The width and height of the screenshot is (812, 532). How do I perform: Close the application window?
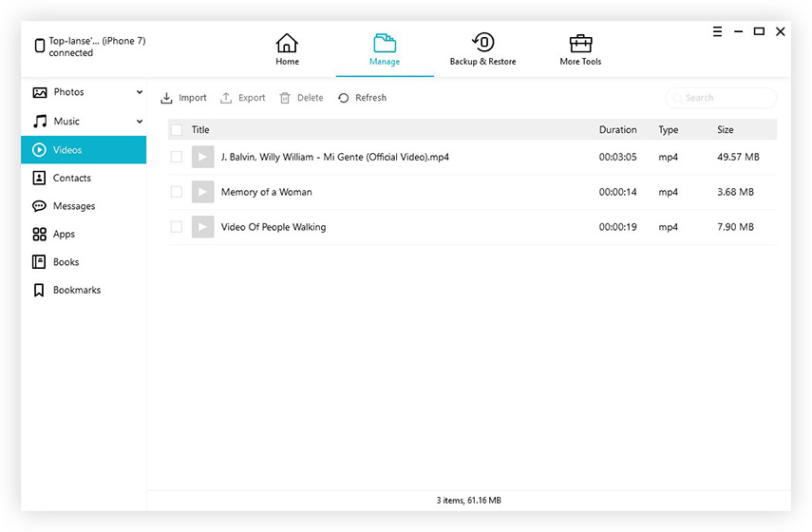click(781, 31)
